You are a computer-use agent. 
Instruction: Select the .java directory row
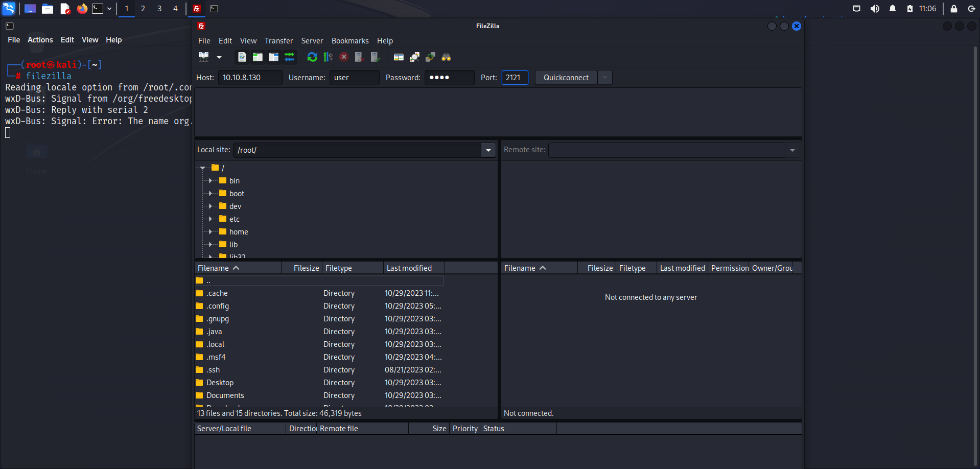[x=319, y=332]
